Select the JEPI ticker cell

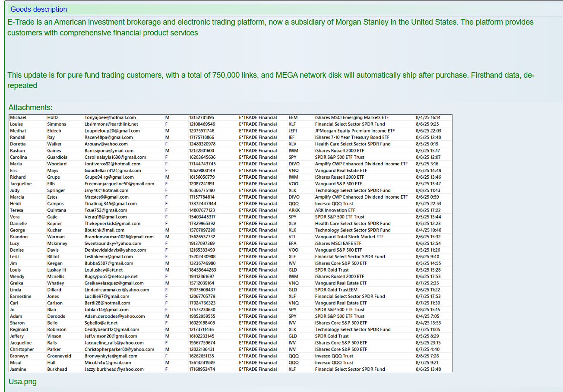pyautogui.click(x=293, y=131)
